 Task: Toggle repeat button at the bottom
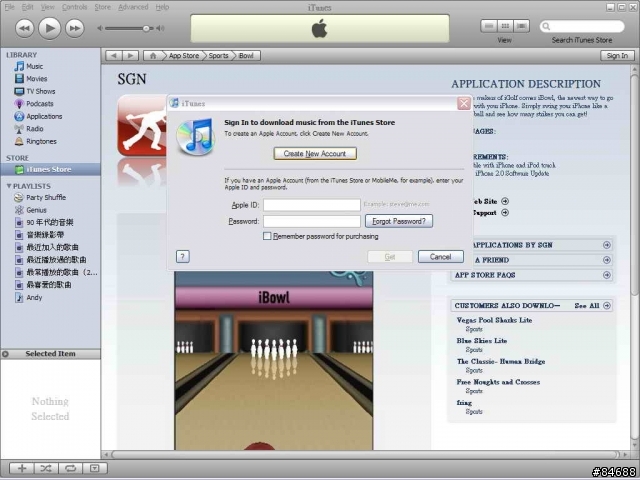pos(70,468)
